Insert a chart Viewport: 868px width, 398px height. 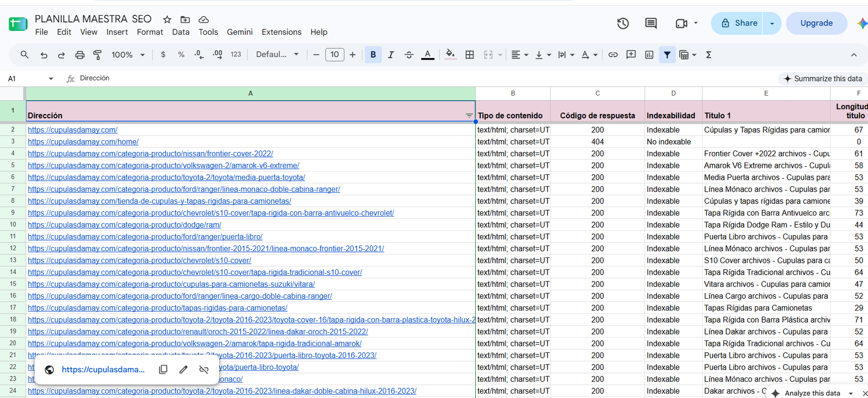[649, 55]
